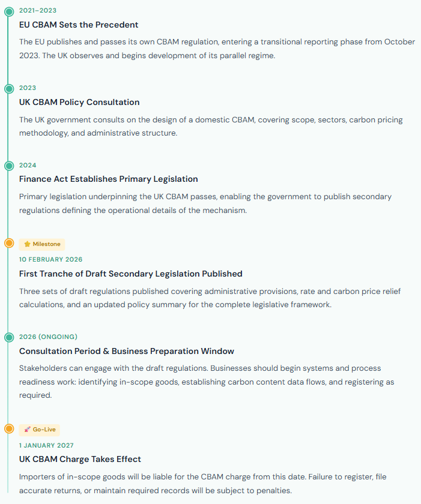Click "First Tranche of Draft Secondary Legislation Published"
Viewport: 421px width, 504px height.
(x=130, y=274)
